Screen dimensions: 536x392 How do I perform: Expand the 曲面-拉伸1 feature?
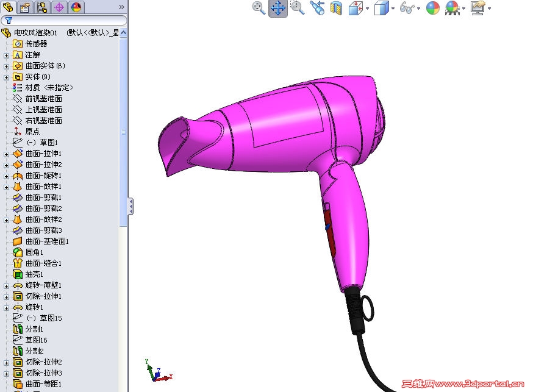6,154
